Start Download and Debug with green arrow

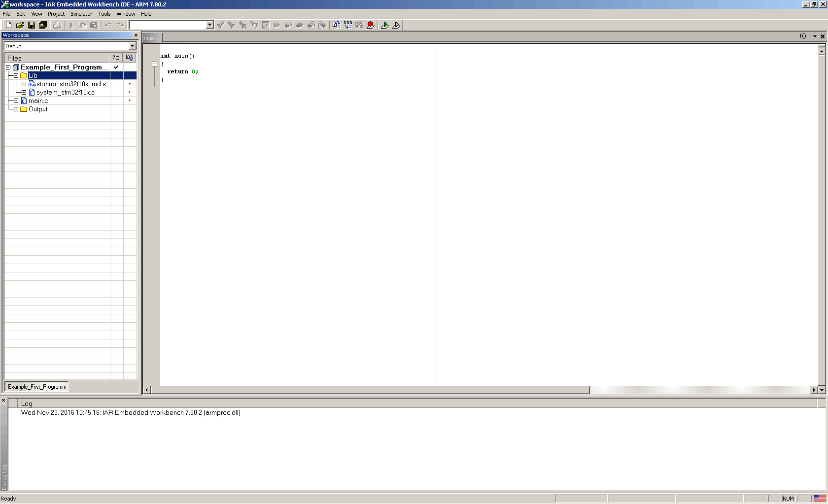coord(385,25)
